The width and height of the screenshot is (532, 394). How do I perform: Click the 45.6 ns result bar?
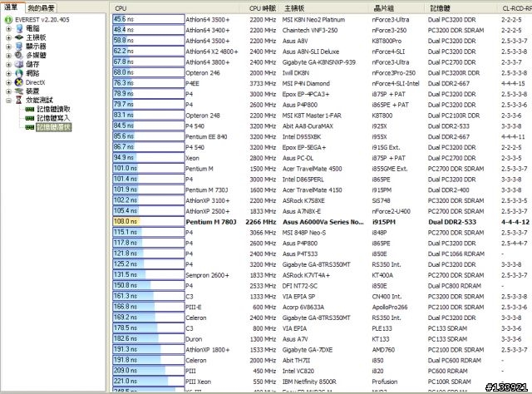pos(148,19)
